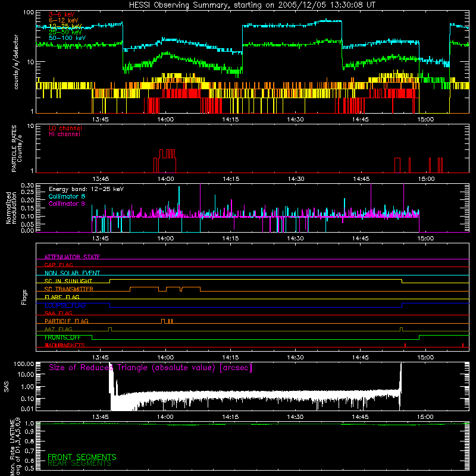This screenshot has width=476, height=476.
Task: Click the PARTICLE_FLAG label
Action: 67,321
